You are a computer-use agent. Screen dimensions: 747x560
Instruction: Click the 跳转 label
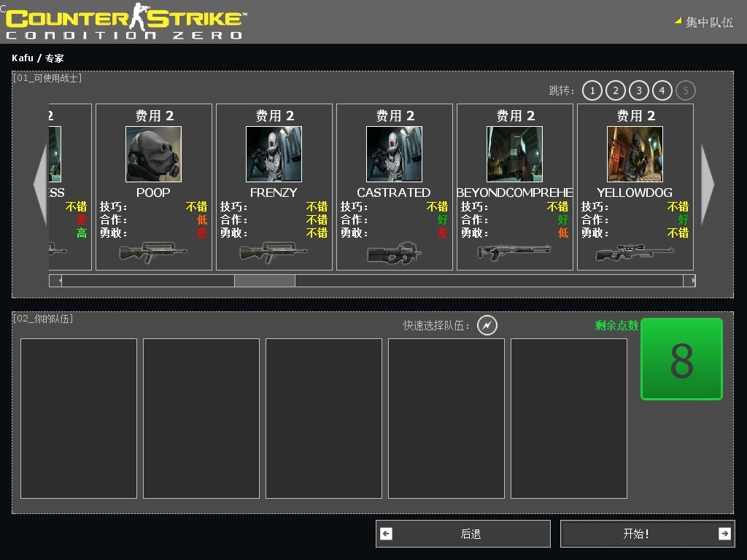(562, 90)
